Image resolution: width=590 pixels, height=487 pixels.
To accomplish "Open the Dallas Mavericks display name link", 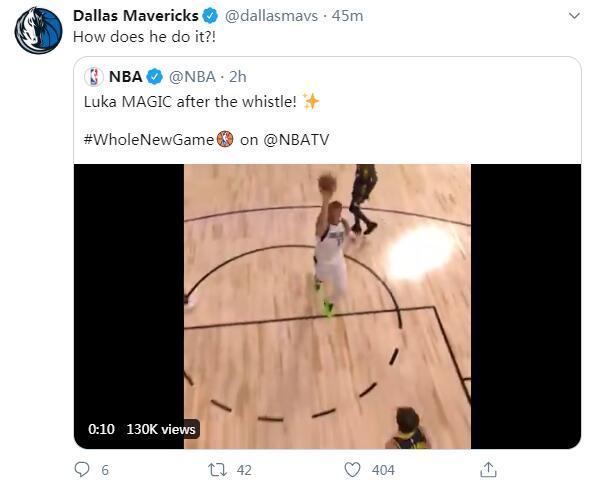I will (135, 16).
